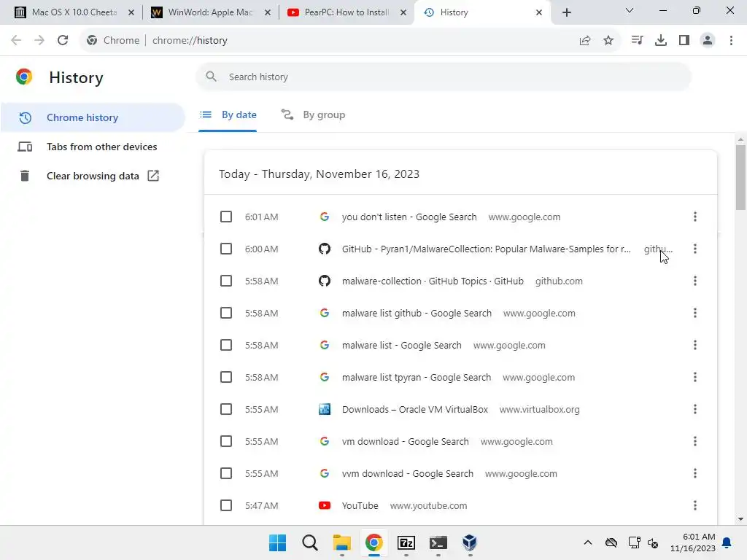Open the 'you don't listen - Google Search' link
747x560 pixels.
(x=409, y=217)
